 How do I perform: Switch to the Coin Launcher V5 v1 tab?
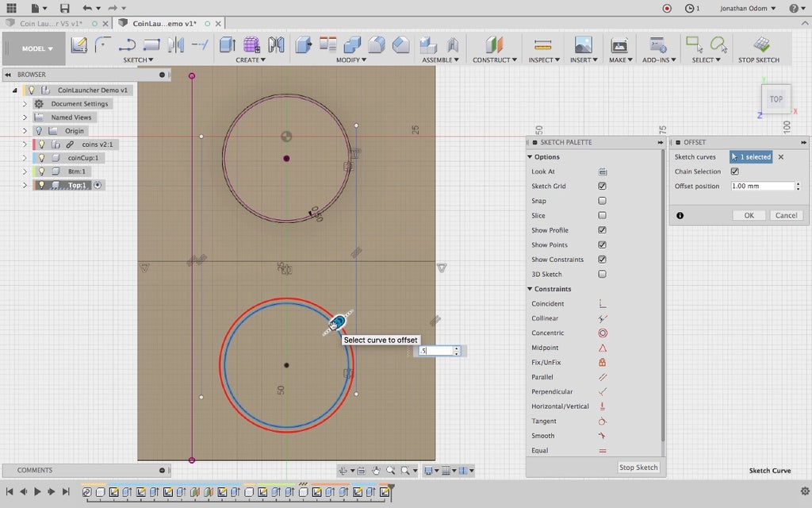(x=50, y=23)
